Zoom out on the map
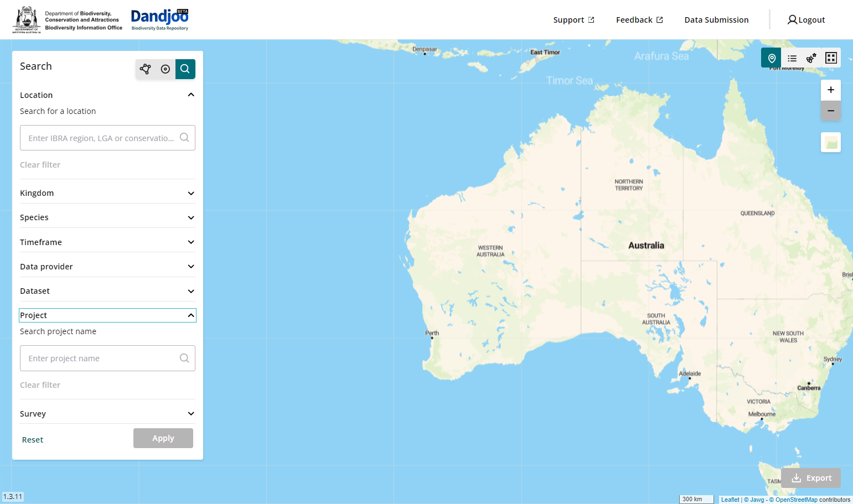 click(831, 111)
